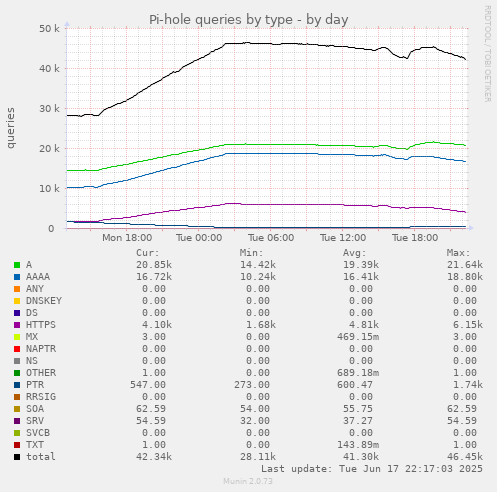Click PTR current value 547.00
The height and width of the screenshot is (492, 497).
(x=148, y=385)
